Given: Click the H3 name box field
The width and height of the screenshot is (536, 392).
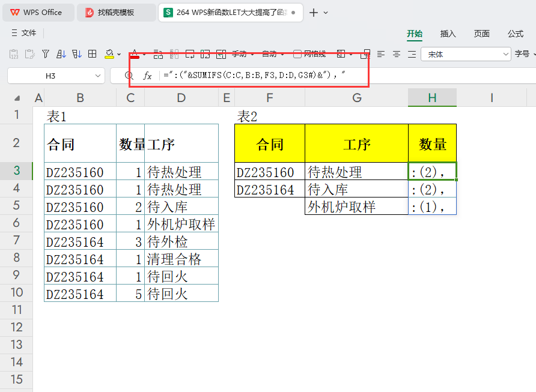Looking at the screenshot, I should pos(50,76).
